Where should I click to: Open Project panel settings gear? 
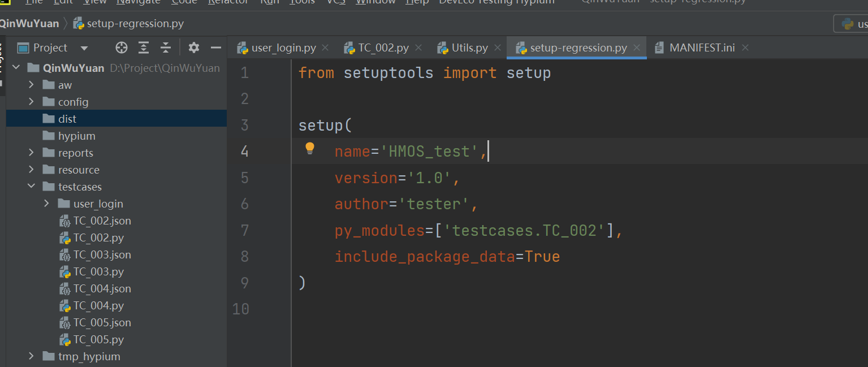pyautogui.click(x=194, y=48)
